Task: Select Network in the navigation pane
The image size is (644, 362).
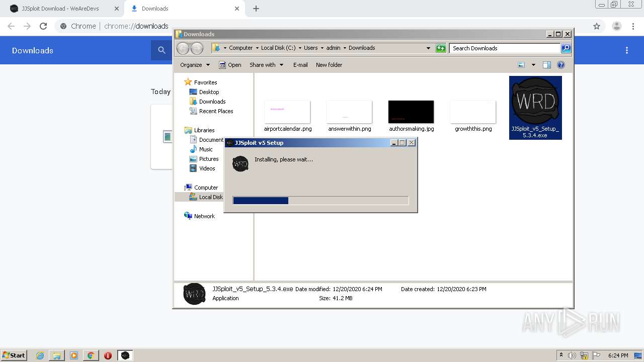Action: click(x=200, y=216)
